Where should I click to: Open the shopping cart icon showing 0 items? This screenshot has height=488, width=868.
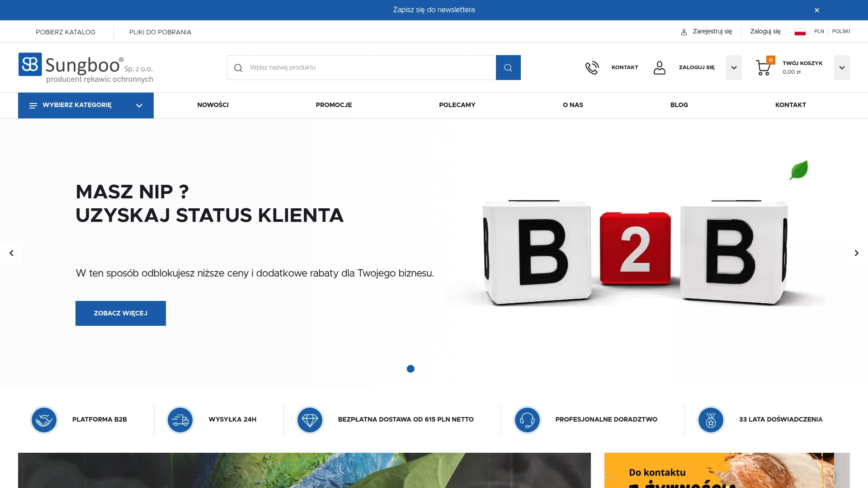pyautogui.click(x=764, y=67)
